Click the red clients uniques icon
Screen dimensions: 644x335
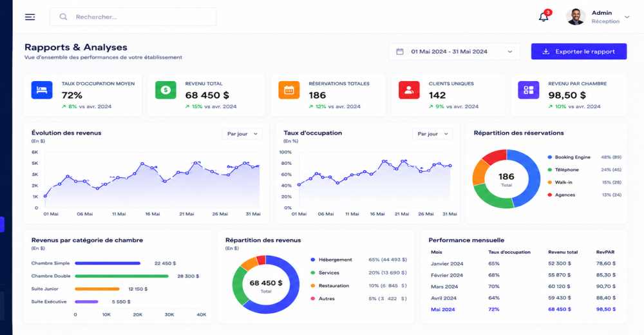[x=409, y=90]
